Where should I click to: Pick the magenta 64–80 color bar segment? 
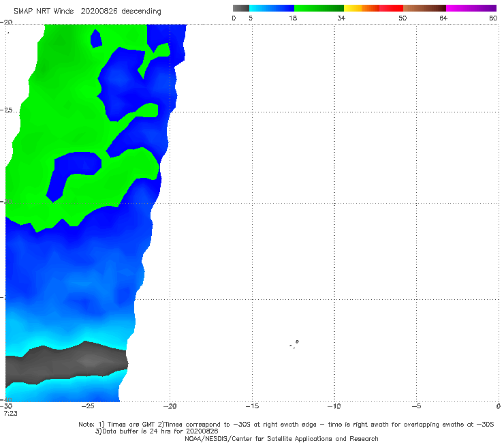point(471,8)
